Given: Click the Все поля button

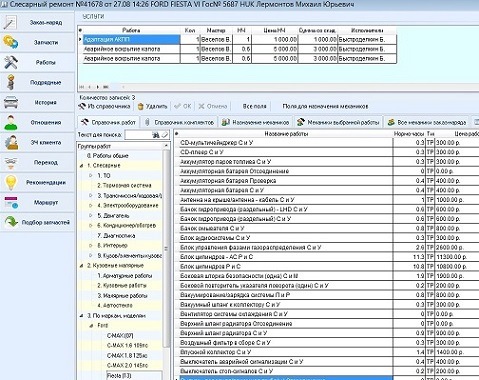Looking at the screenshot, I should pyautogui.click(x=254, y=106).
